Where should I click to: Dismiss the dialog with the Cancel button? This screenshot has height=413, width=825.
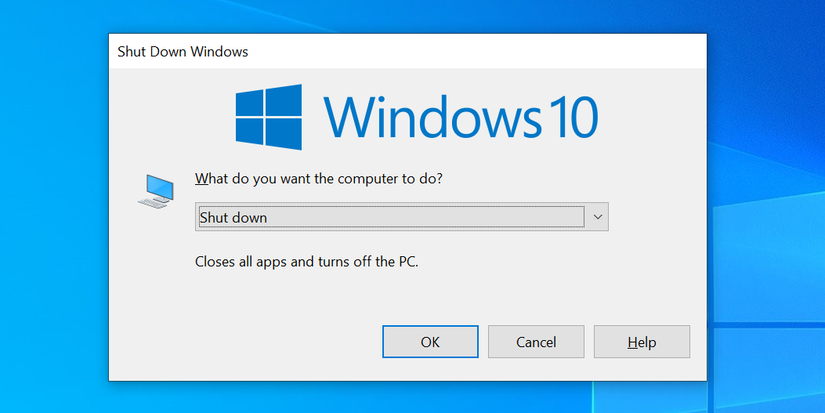click(536, 341)
